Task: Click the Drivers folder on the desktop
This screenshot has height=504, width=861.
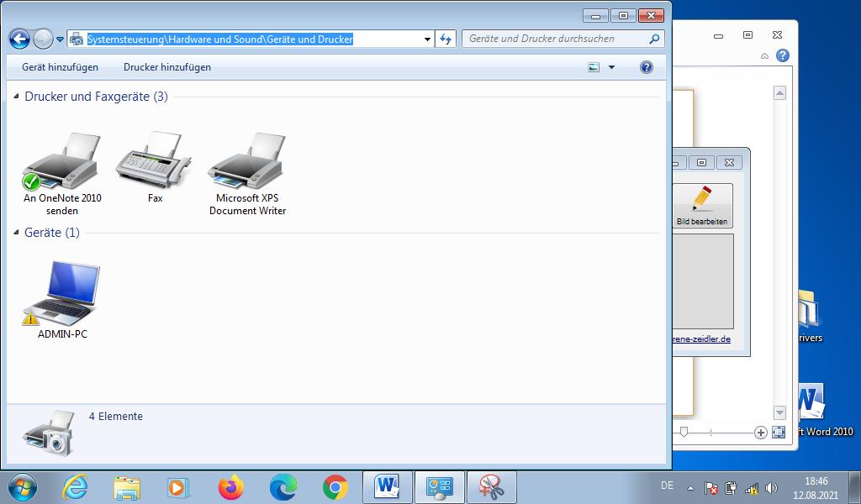Action: pos(811,315)
